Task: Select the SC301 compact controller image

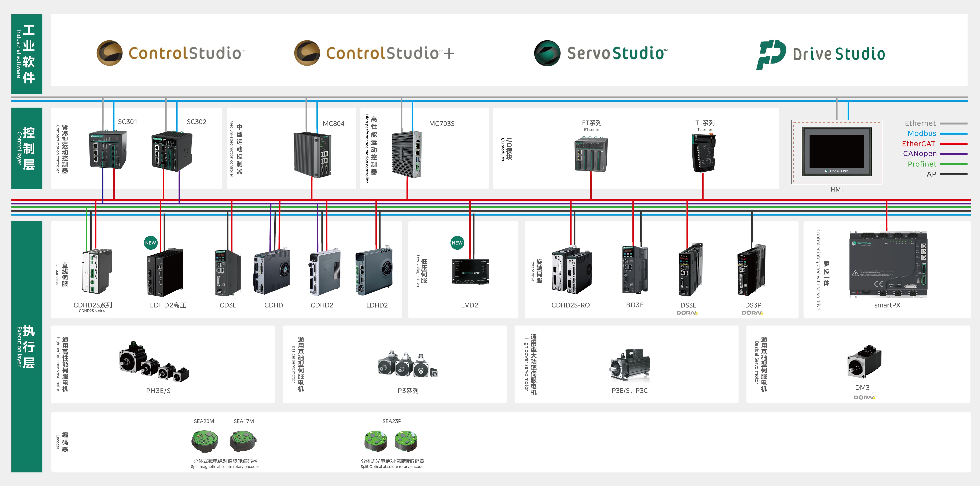Action: (108, 150)
